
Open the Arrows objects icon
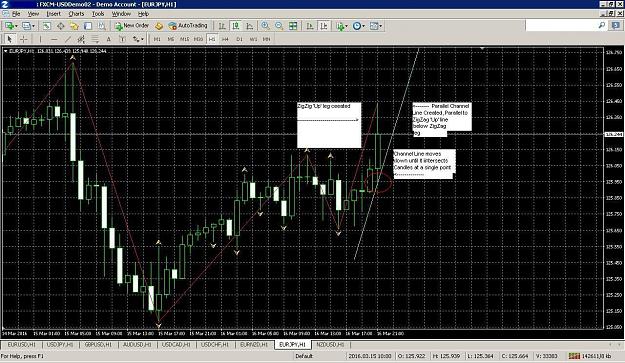click(136, 39)
